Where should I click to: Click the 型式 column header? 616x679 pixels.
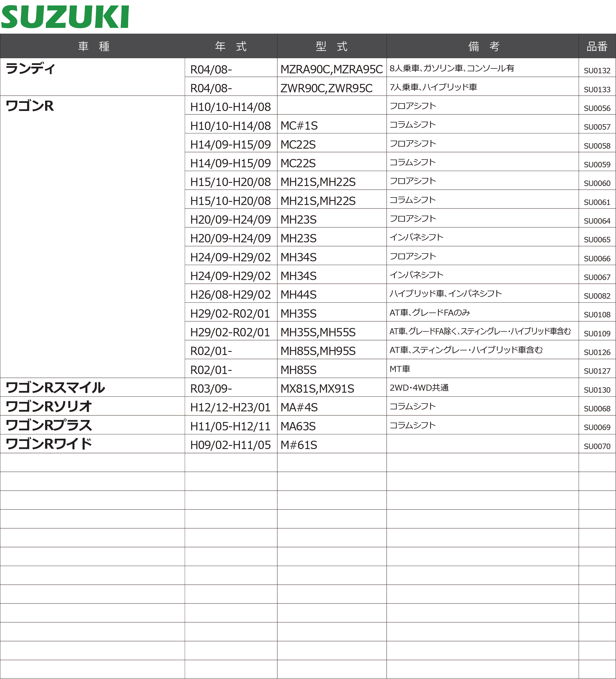click(332, 46)
